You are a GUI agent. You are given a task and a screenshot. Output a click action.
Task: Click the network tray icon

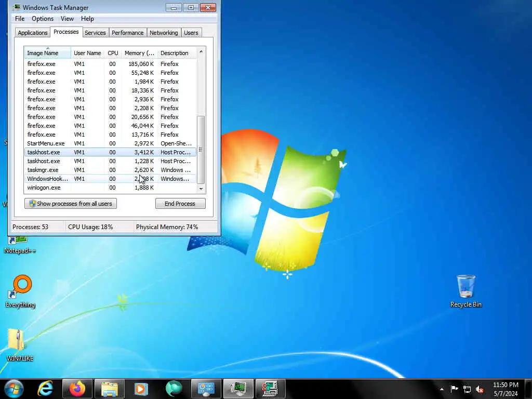pos(467,389)
